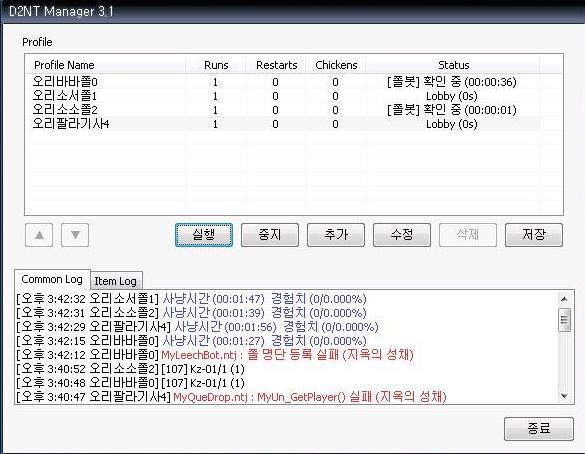Click the move profile down arrow
The image size is (585, 454).
(75, 235)
